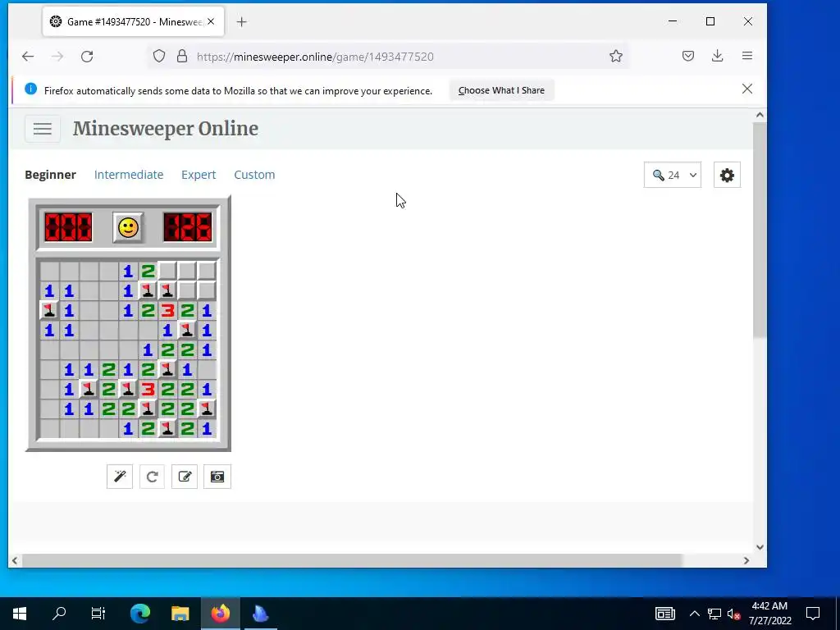Screen dimensions: 840x630
Task: Click the scroll-down arrow of the vertical scrollbar
Action: pos(760,547)
